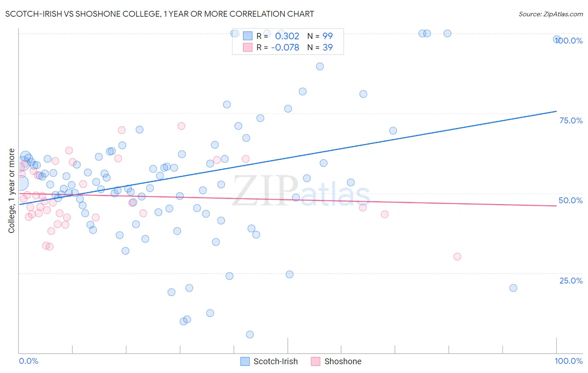This screenshot has height=373, width=588.
Task: Open the Source: ZipAtlas.com link
Action: [x=551, y=14]
